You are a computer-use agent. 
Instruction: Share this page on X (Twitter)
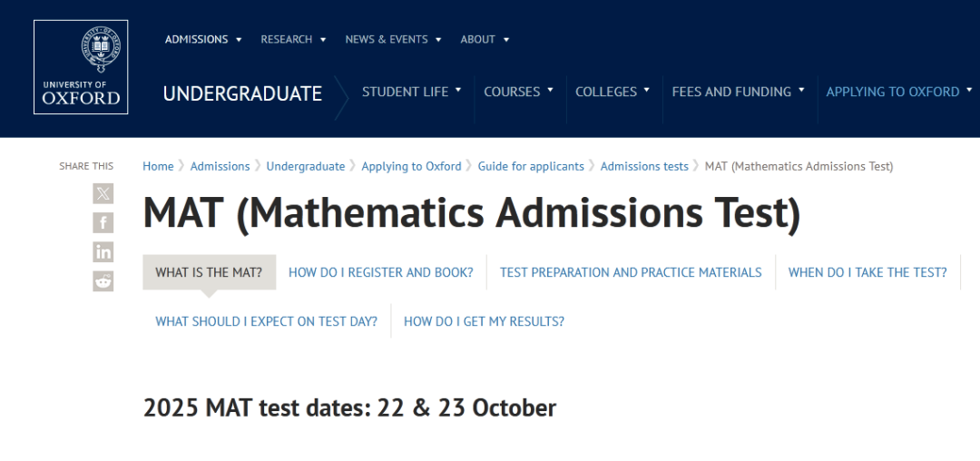point(103,193)
